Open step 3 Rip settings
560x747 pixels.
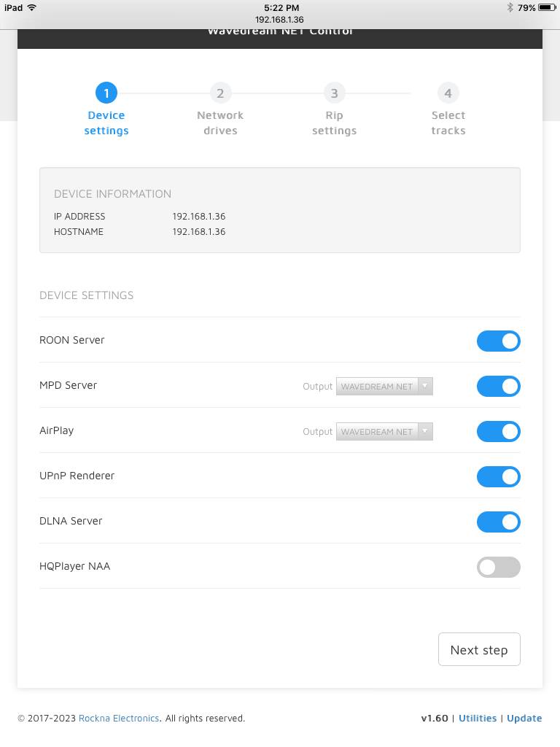pyautogui.click(x=334, y=109)
